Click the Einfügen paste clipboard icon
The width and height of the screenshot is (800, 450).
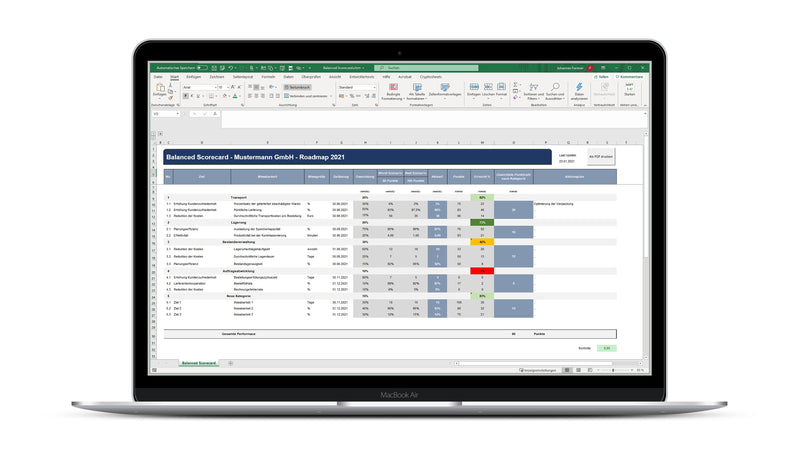pyautogui.click(x=160, y=87)
